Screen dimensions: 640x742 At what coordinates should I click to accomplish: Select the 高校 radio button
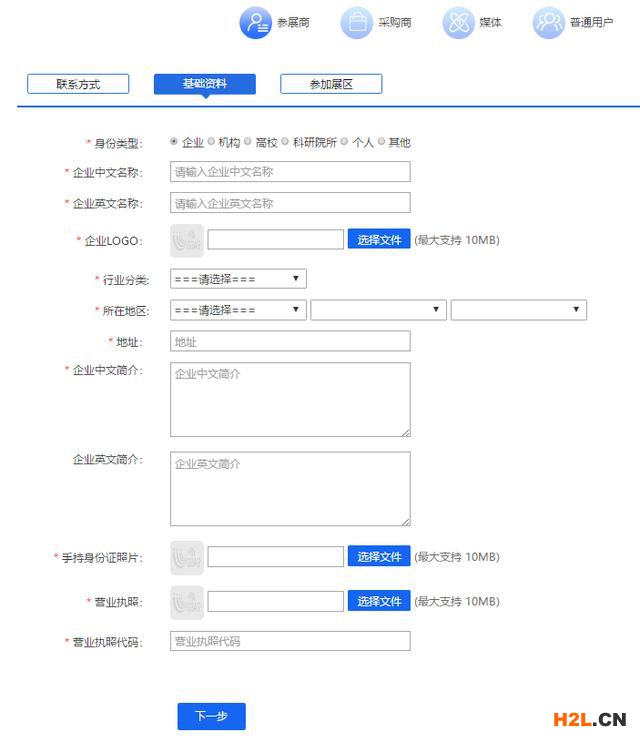[x=248, y=141]
